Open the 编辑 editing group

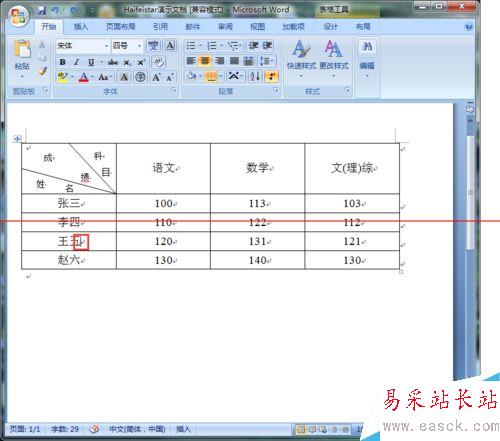367,59
